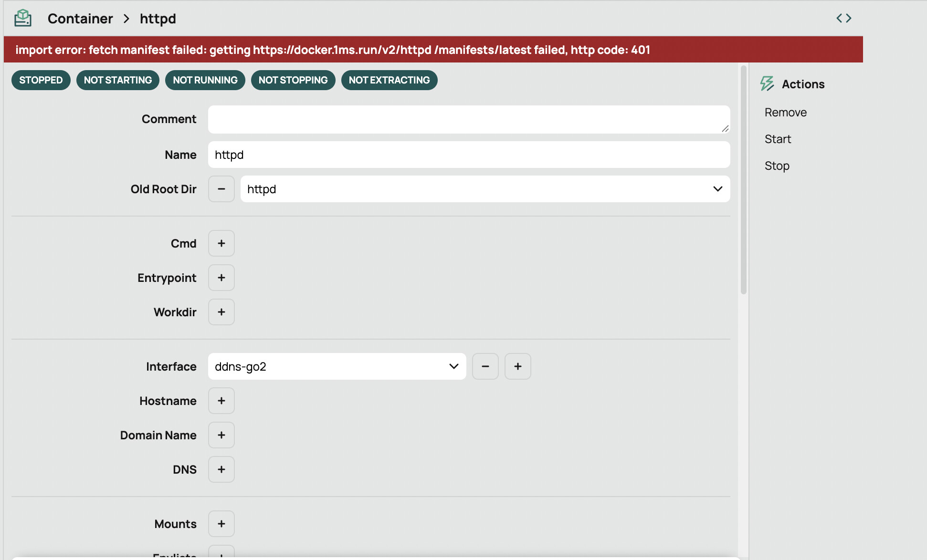Image resolution: width=927 pixels, height=560 pixels.
Task: Click the vertical scrollbar of the form
Action: click(x=743, y=180)
